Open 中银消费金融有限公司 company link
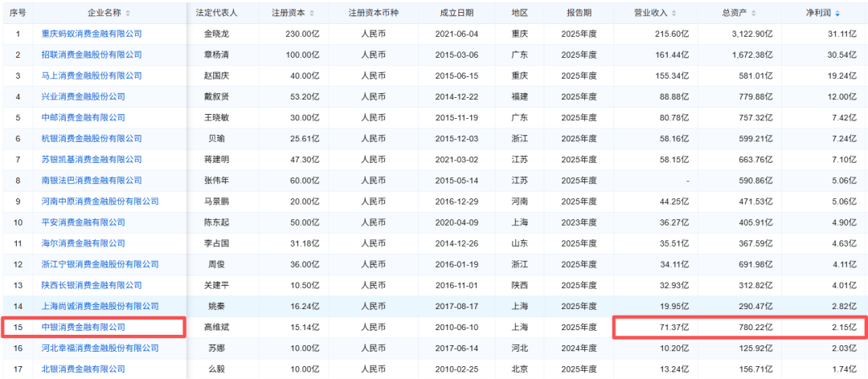 pos(84,327)
